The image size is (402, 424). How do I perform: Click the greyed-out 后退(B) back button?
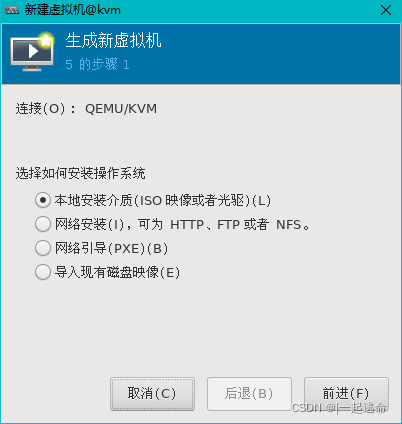[249, 394]
